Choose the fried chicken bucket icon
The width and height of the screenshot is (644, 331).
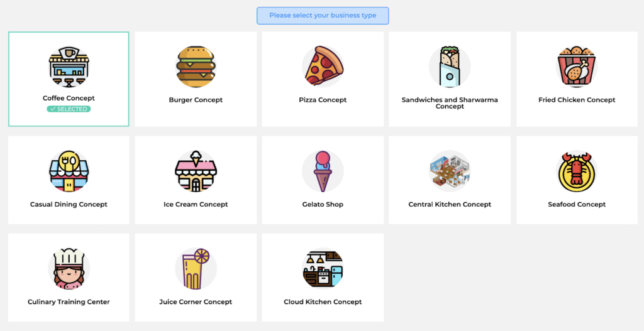[577, 66]
